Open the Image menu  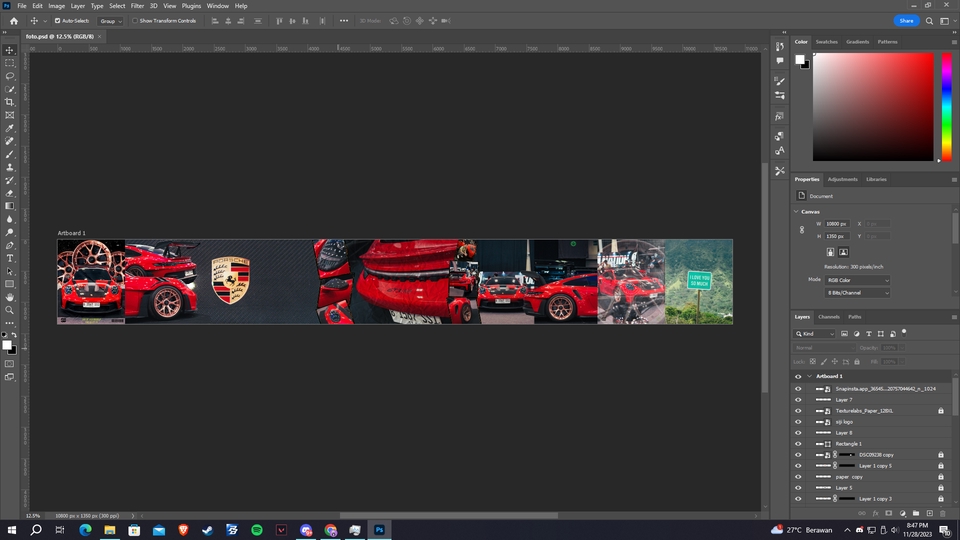pyautogui.click(x=56, y=6)
